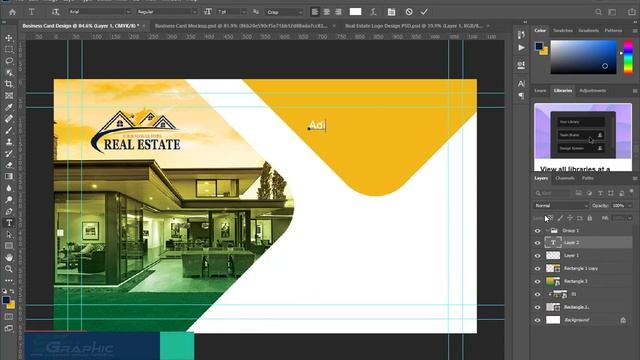Open the Paragraph panel icon

click(521, 96)
